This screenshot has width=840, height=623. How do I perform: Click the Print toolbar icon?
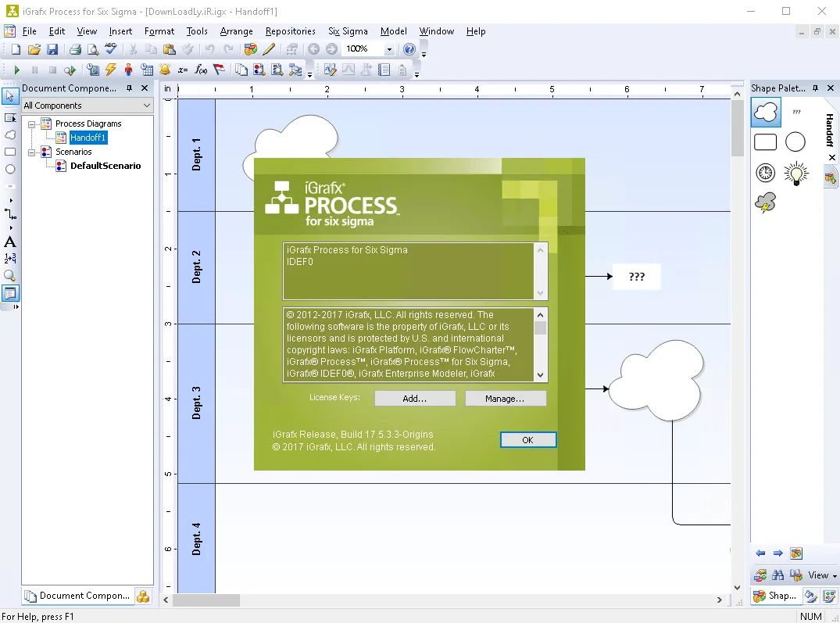(x=75, y=49)
